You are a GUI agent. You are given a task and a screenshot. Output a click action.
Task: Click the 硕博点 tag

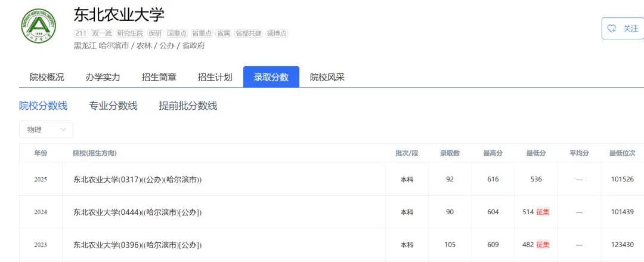pyautogui.click(x=277, y=33)
